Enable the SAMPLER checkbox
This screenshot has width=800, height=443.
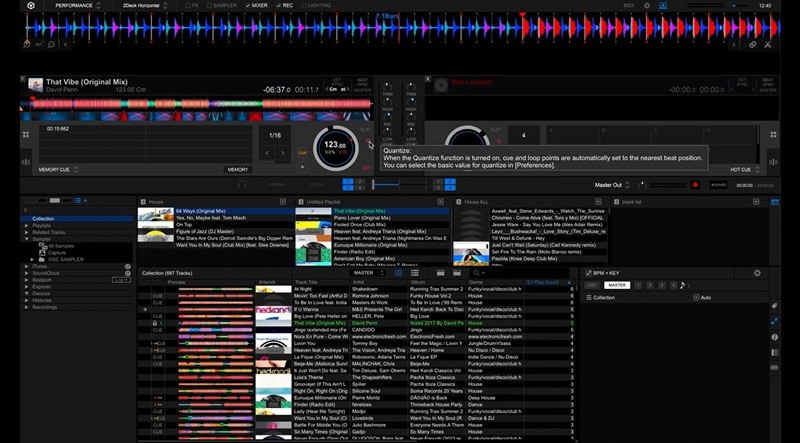pyautogui.click(x=209, y=6)
